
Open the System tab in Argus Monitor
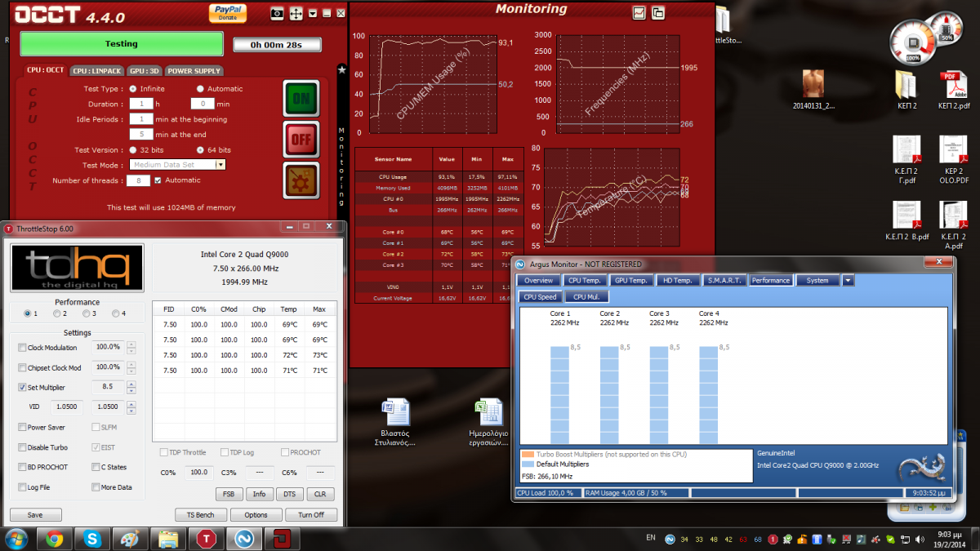817,280
